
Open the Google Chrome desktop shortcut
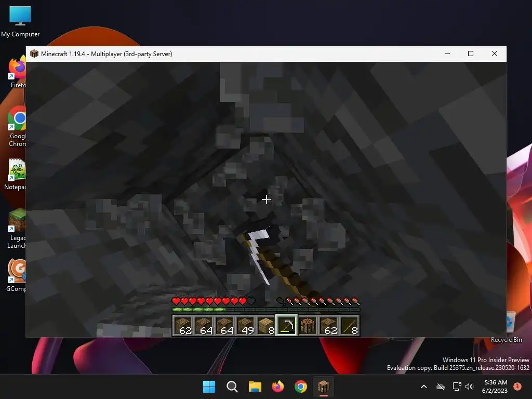(x=17, y=126)
